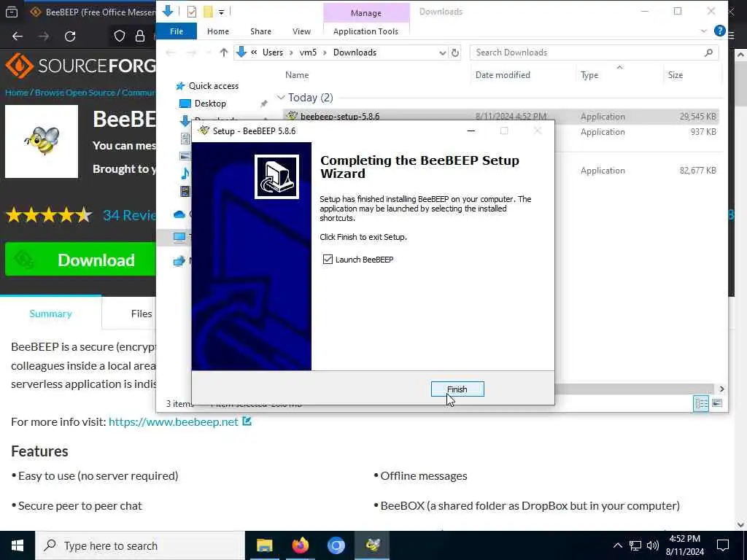Viewport: 747px width, 560px height.
Task: Click the padlock site info icon
Action: (139, 36)
